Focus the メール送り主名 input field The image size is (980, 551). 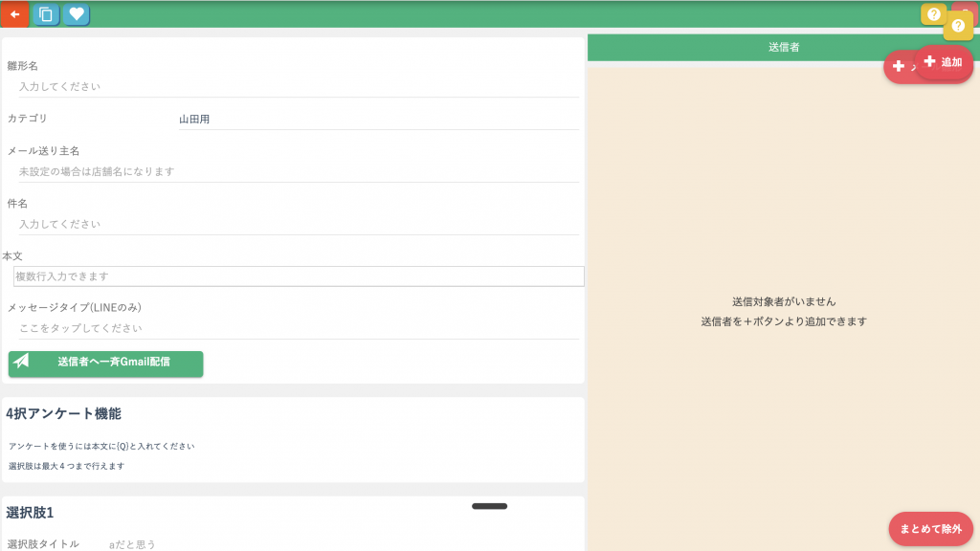pyautogui.click(x=299, y=171)
